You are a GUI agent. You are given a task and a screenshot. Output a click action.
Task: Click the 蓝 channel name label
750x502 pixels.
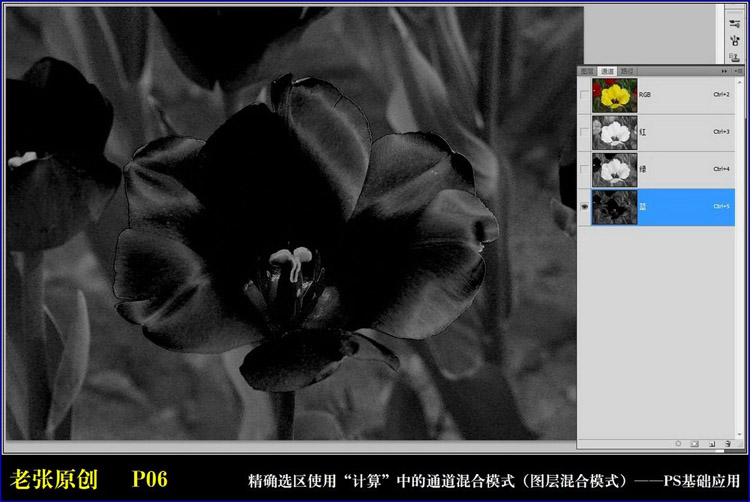(x=642, y=207)
